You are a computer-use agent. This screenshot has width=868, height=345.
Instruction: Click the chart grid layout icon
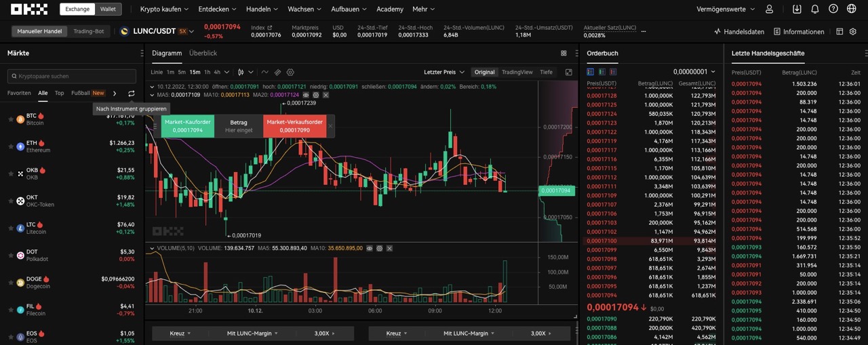point(564,53)
